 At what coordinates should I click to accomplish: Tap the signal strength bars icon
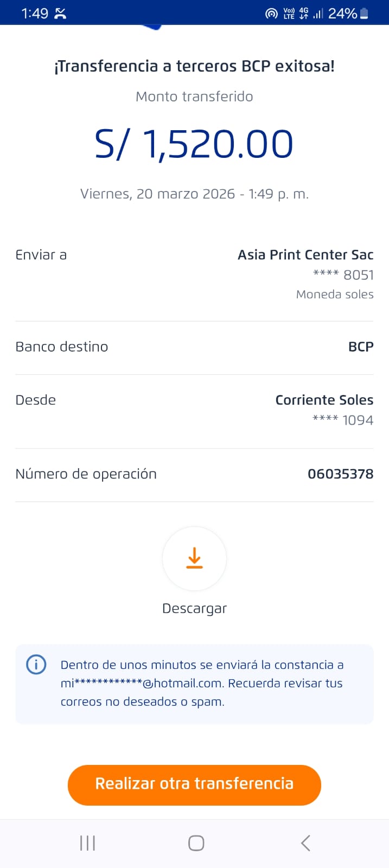[x=318, y=14]
